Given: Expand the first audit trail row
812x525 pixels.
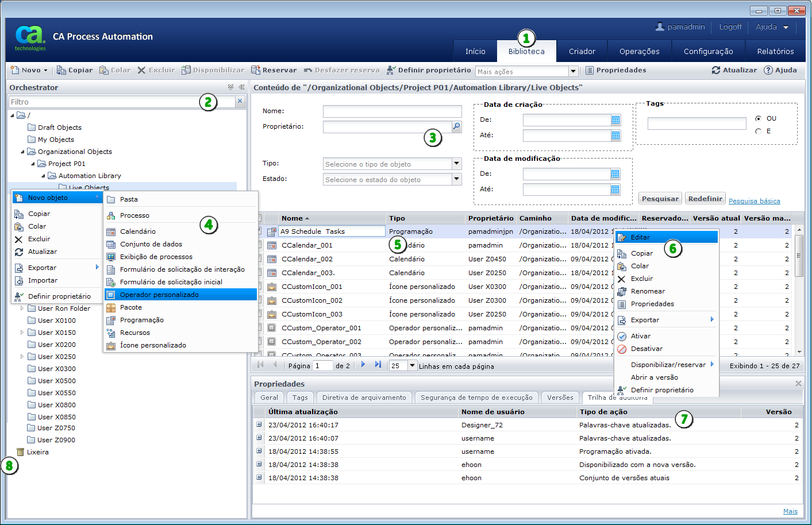Looking at the screenshot, I should tap(259, 424).
